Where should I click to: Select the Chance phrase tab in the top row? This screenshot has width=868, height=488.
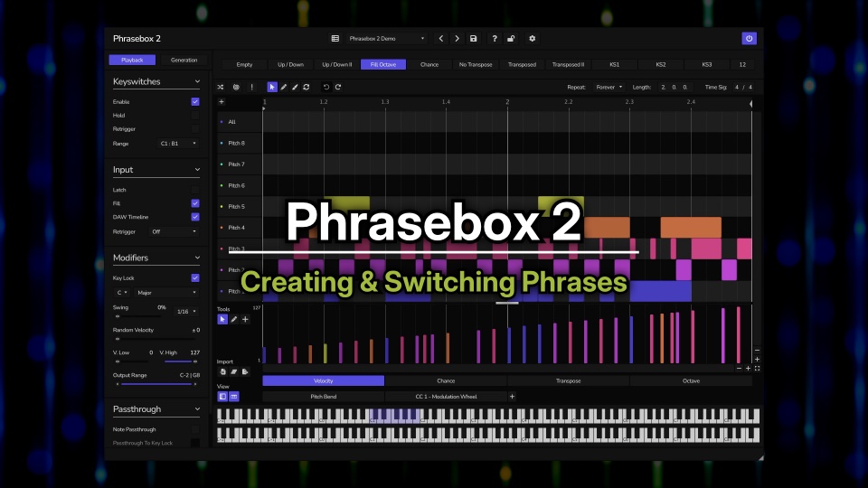pos(429,65)
